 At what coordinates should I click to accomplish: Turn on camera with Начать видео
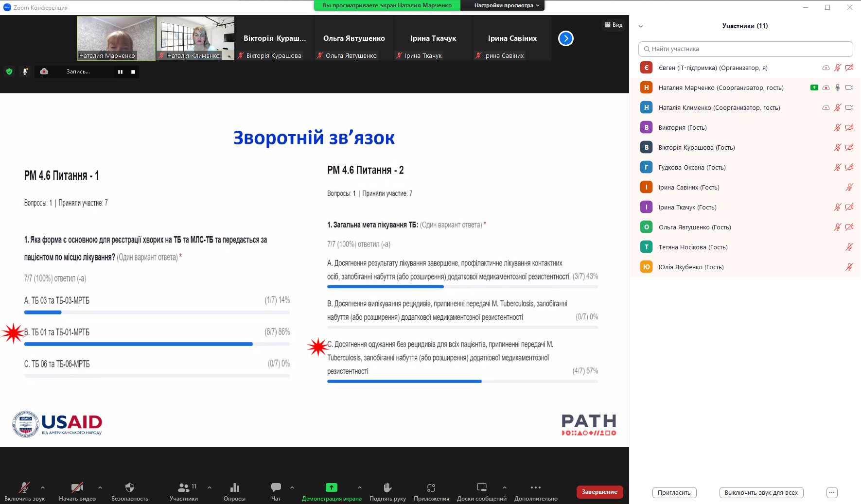click(77, 487)
